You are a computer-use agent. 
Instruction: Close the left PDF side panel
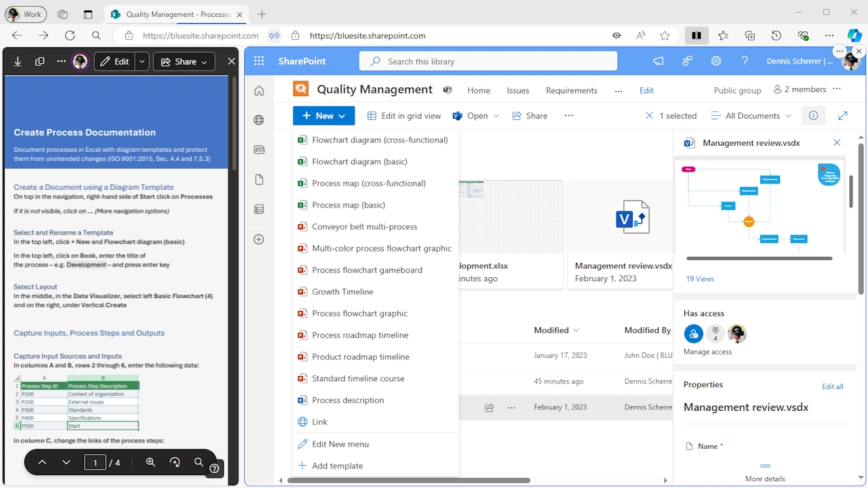pos(231,62)
